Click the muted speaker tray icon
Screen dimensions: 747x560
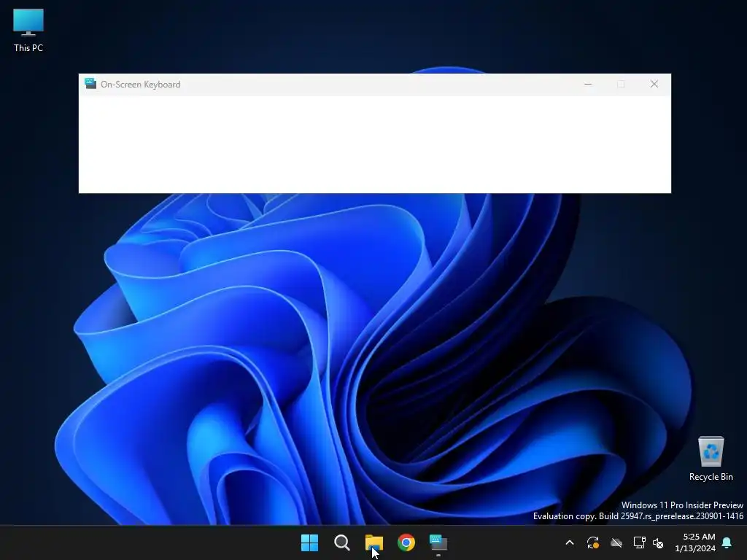point(658,542)
